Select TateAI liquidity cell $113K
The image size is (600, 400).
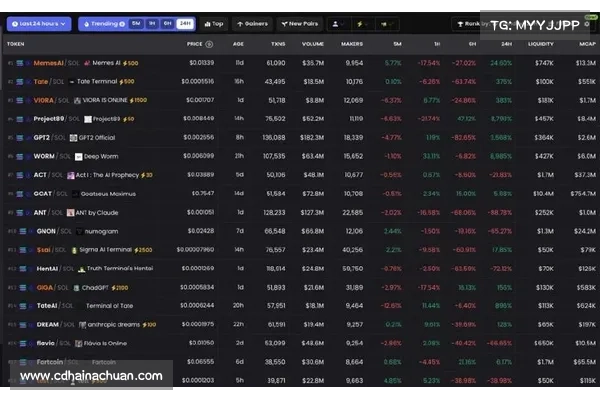pos(546,305)
